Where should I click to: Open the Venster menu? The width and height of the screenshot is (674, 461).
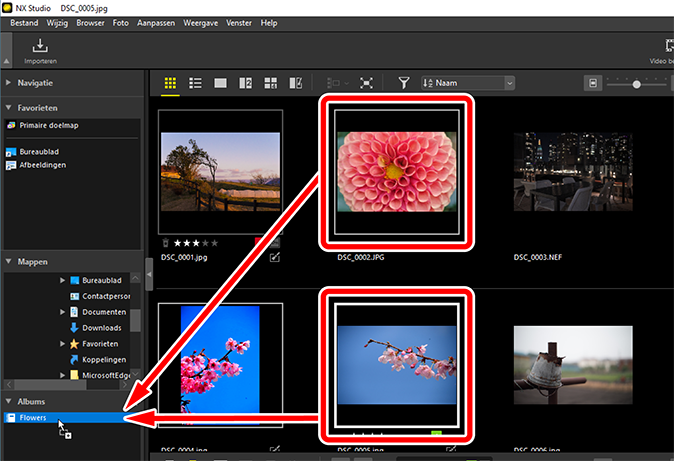tap(239, 23)
